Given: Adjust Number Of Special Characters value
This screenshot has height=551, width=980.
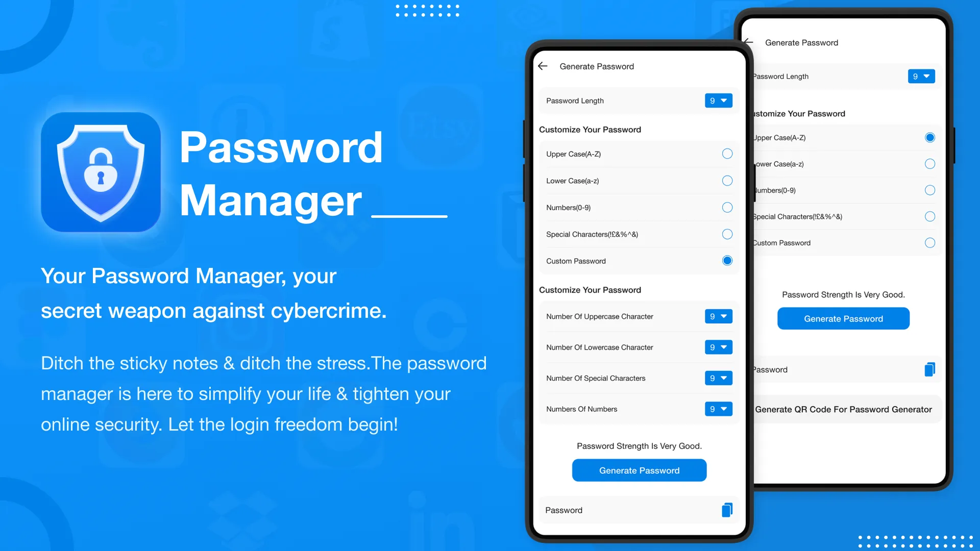Looking at the screenshot, I should click(x=718, y=378).
